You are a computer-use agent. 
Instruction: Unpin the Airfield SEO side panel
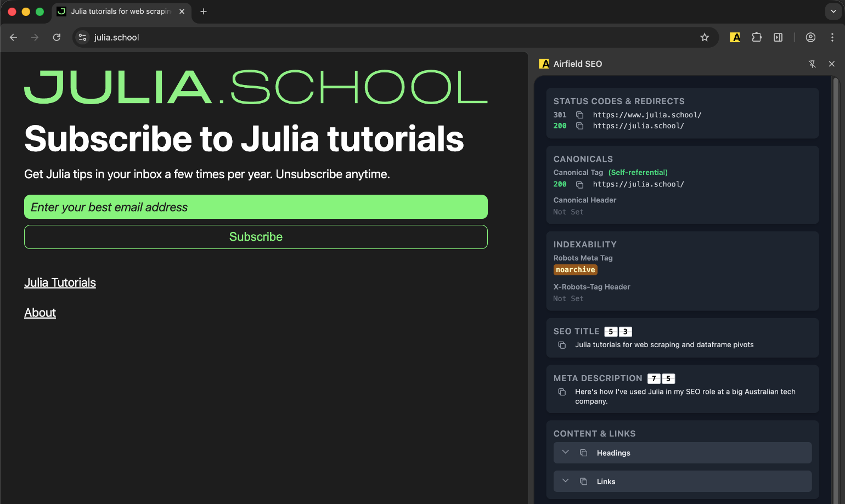pyautogui.click(x=812, y=64)
